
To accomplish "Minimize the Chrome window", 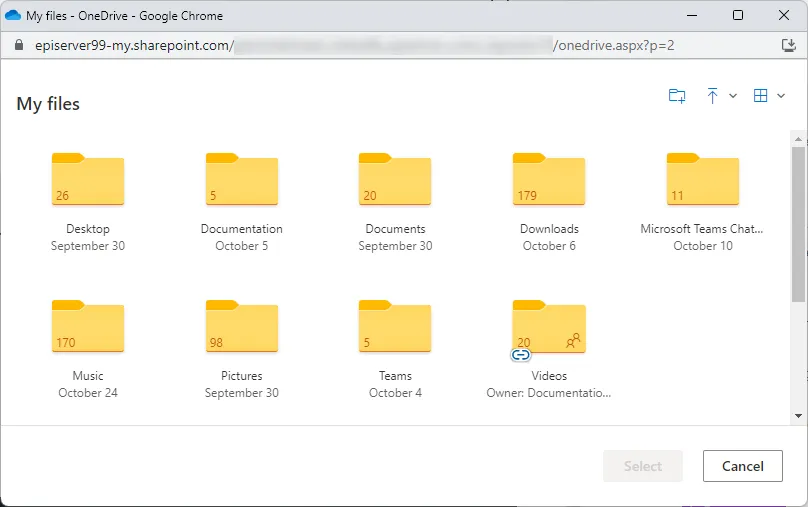I will tap(692, 15).
